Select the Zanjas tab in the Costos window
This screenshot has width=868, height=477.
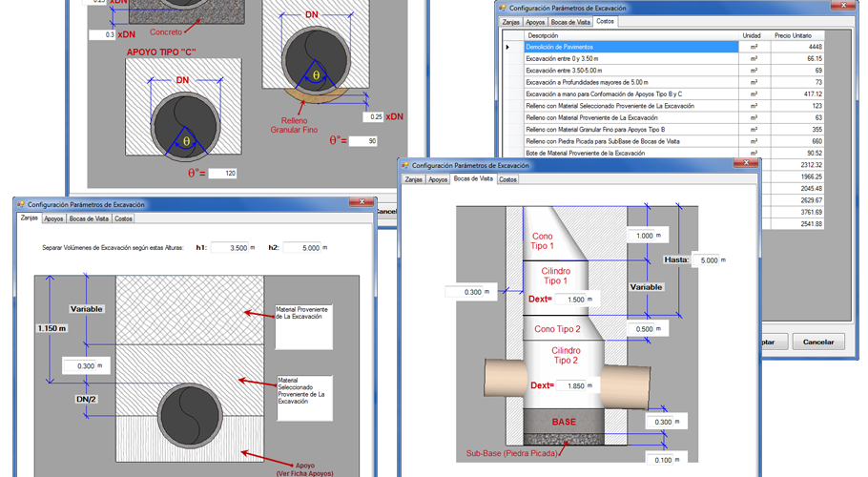511,23
